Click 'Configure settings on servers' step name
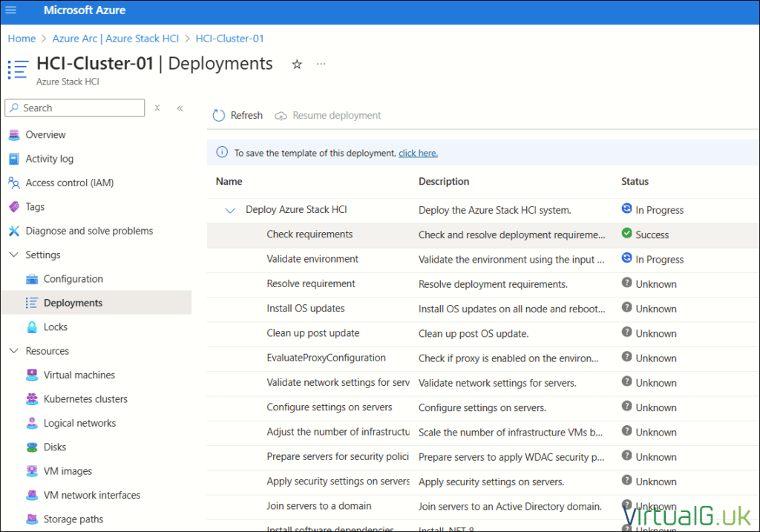 329,407
